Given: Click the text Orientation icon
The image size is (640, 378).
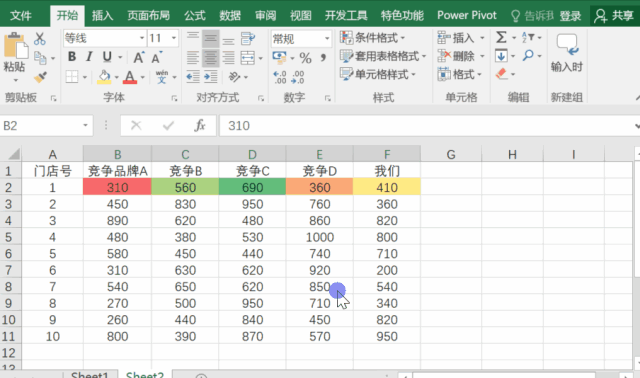Looking at the screenshot, I should pyautogui.click(x=234, y=77).
